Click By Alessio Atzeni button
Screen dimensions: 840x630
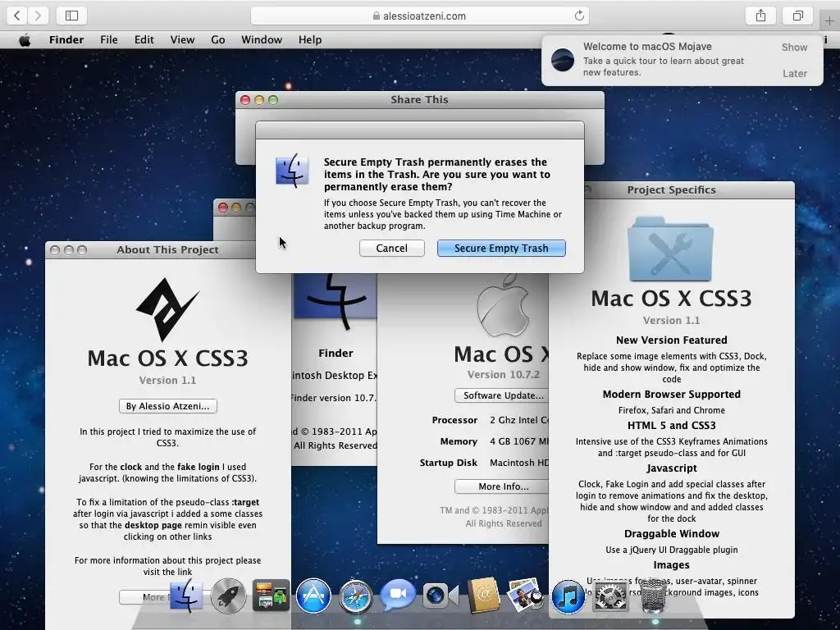coord(167,406)
